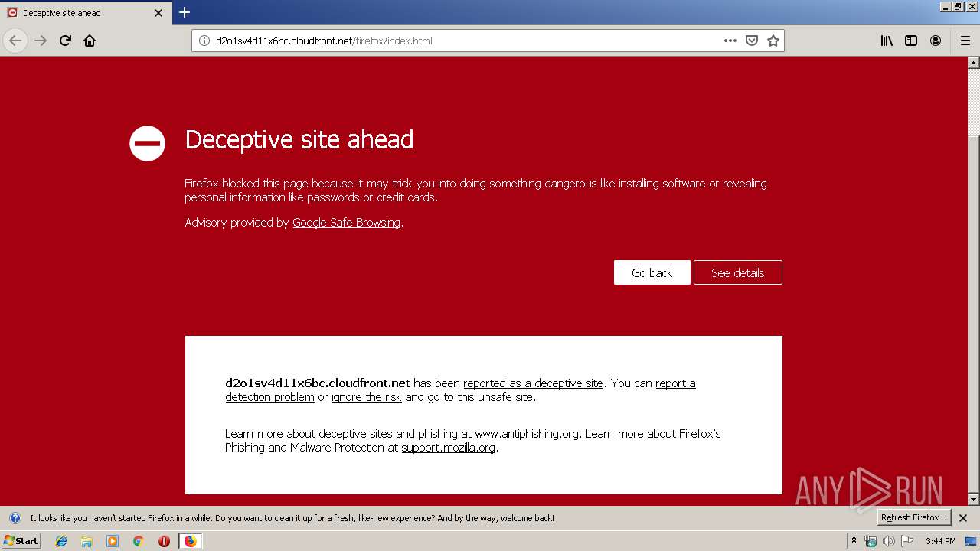Open a new tab
This screenshot has height=551, width=980.
185,12
